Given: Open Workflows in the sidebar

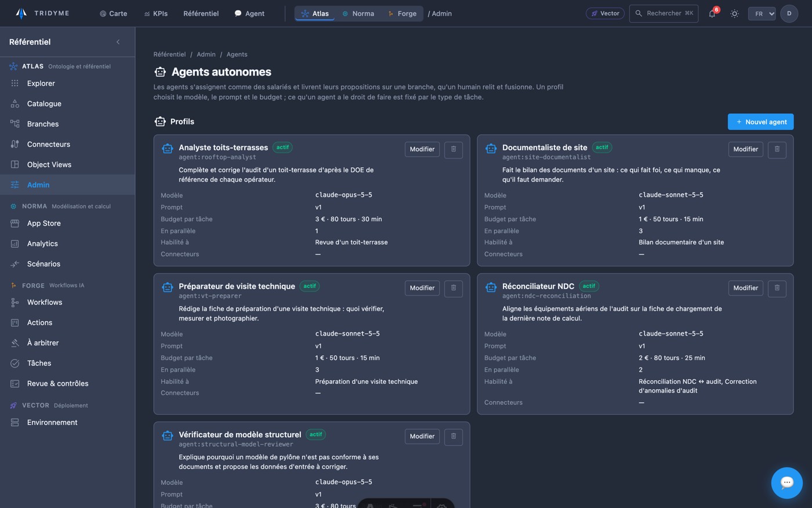Looking at the screenshot, I should point(67,302).
